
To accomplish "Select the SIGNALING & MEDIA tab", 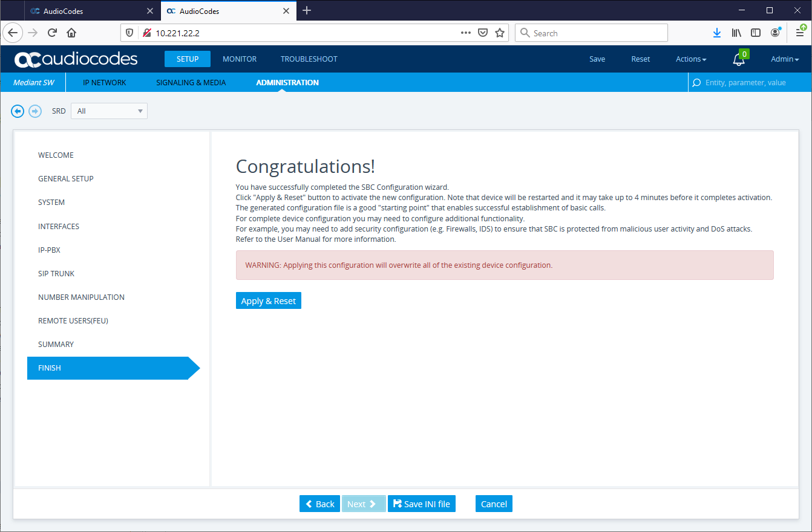I will tap(191, 83).
